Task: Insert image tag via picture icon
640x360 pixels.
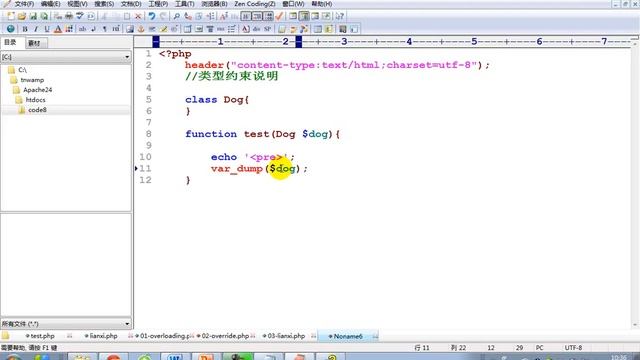Action: point(130,29)
